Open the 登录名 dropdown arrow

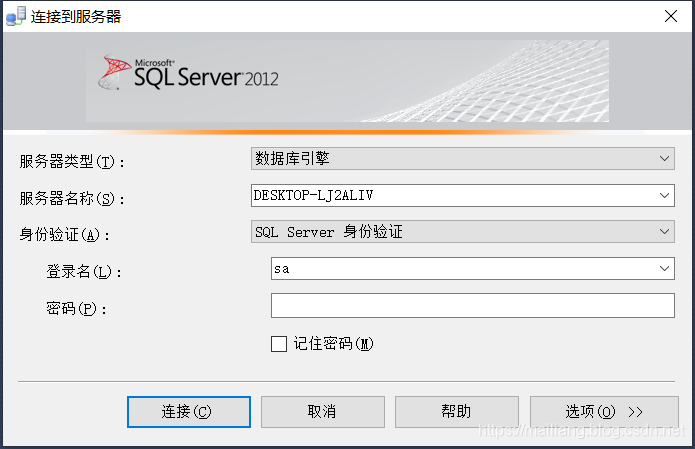664,269
